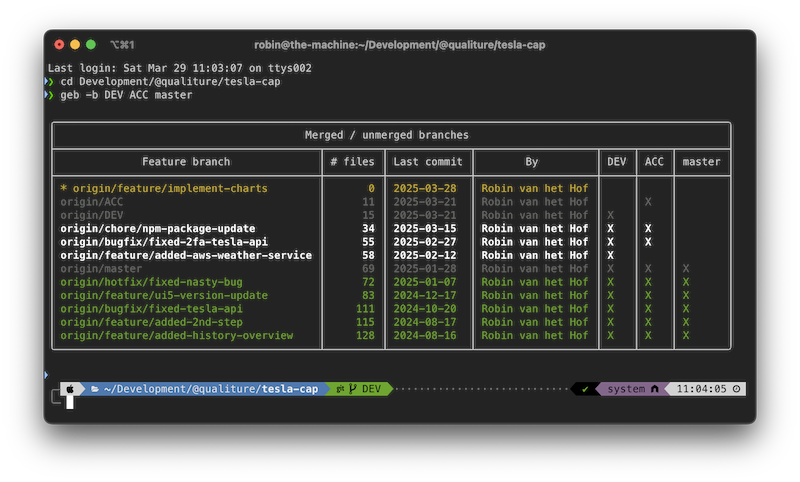Click the file count 58
This screenshot has width=800, height=482.
(368, 255)
